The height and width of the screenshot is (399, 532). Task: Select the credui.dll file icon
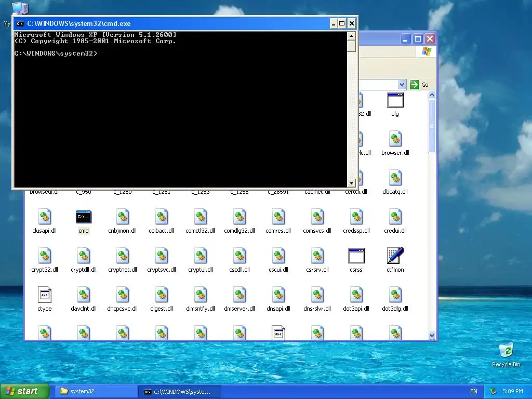(x=395, y=217)
